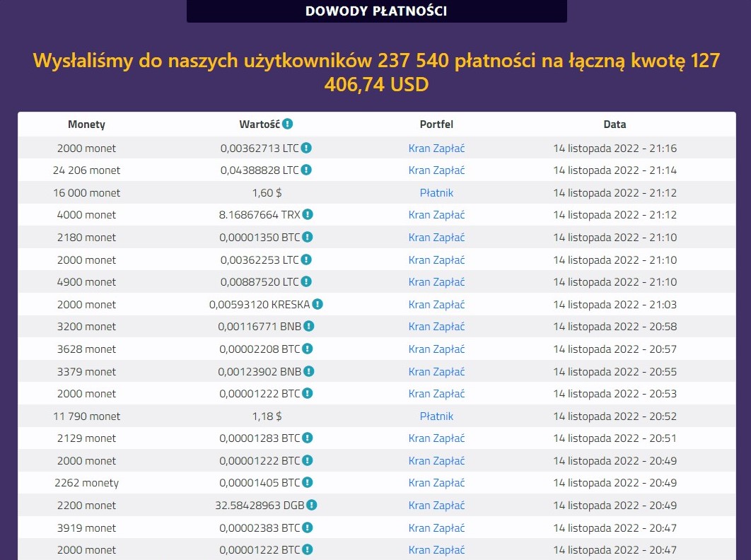Click date 14 listopada 2022 - 21:16

coord(615,148)
